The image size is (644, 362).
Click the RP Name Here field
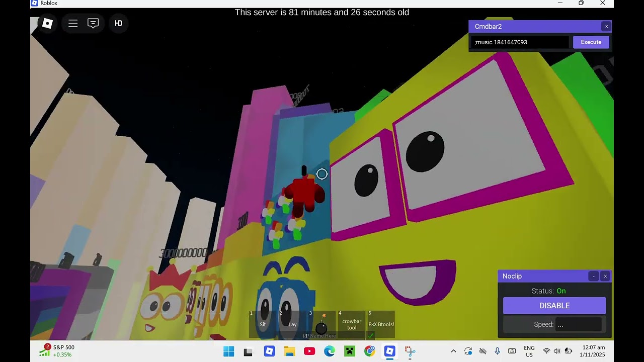pyautogui.click(x=319, y=336)
